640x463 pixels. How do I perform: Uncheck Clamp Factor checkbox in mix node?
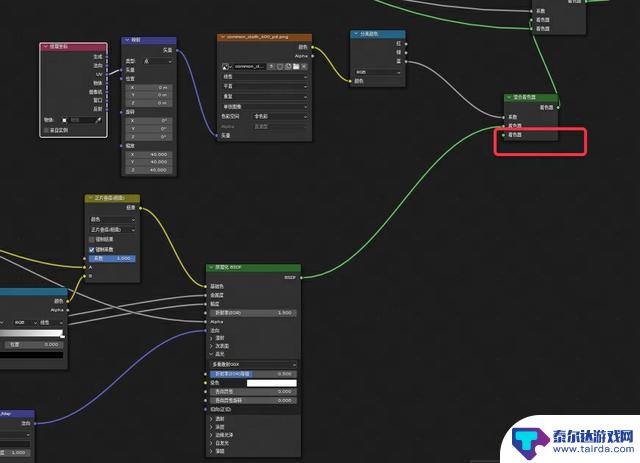pos(92,249)
